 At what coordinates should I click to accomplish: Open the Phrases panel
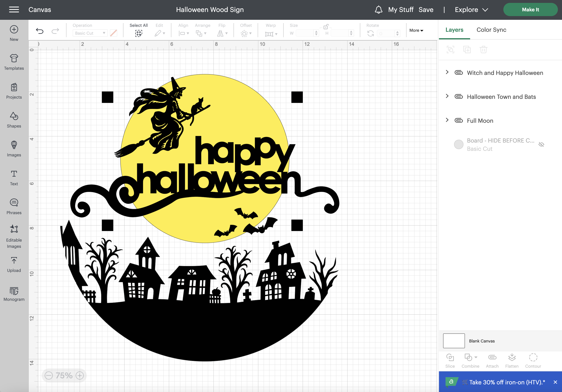(14, 207)
